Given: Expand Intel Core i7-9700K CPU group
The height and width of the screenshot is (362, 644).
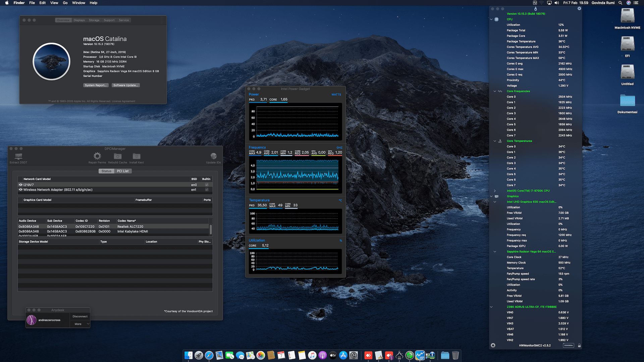Looking at the screenshot, I should [x=495, y=191].
